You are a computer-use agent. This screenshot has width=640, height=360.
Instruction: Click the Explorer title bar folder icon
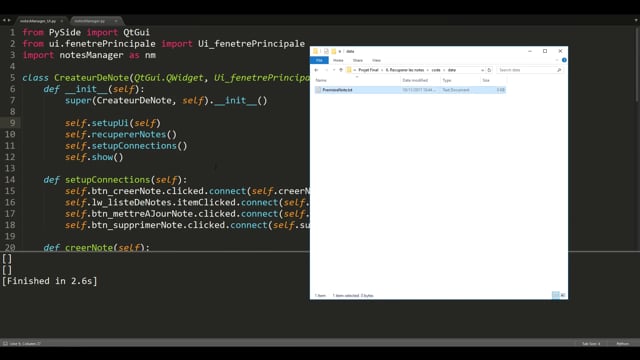[x=315, y=51]
